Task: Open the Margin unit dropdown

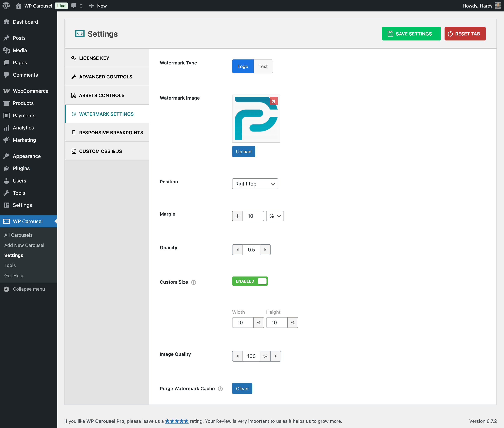Action: [275, 216]
